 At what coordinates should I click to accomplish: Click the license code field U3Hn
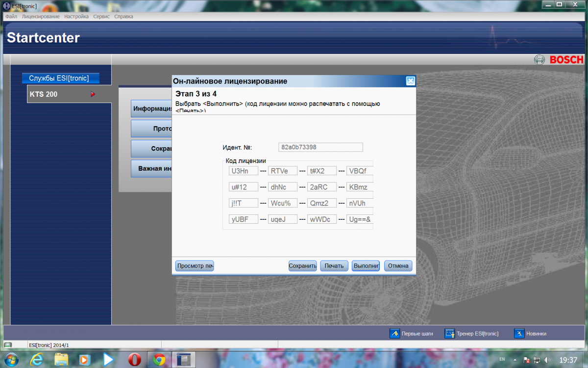244,171
